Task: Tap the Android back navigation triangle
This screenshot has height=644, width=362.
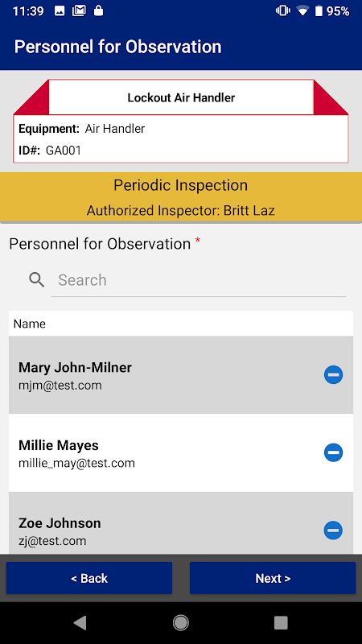Action: [80, 622]
